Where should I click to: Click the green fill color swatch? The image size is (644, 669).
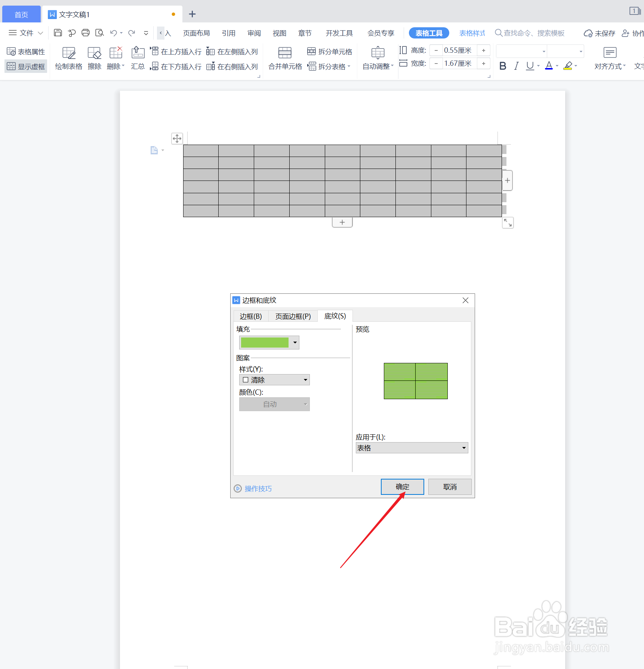[265, 342]
